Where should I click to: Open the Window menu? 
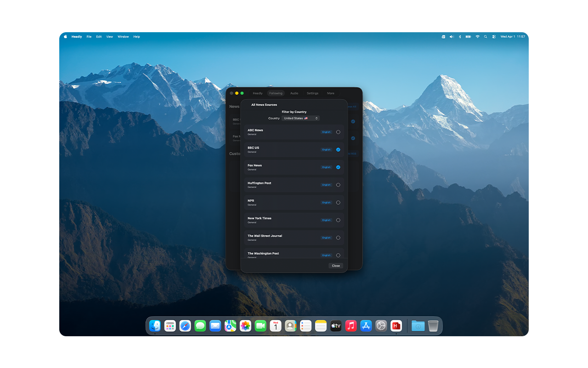pyautogui.click(x=123, y=37)
